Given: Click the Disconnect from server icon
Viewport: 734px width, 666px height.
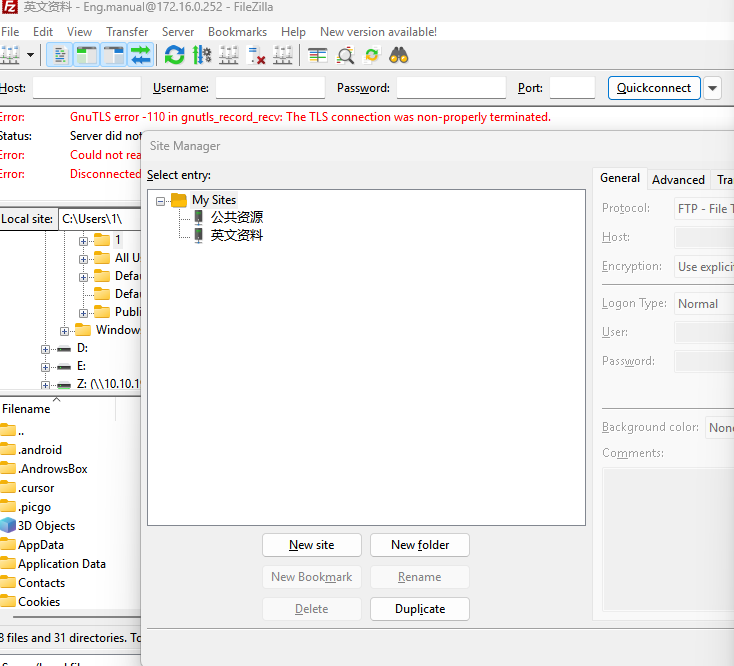Looking at the screenshot, I should click(256, 55).
